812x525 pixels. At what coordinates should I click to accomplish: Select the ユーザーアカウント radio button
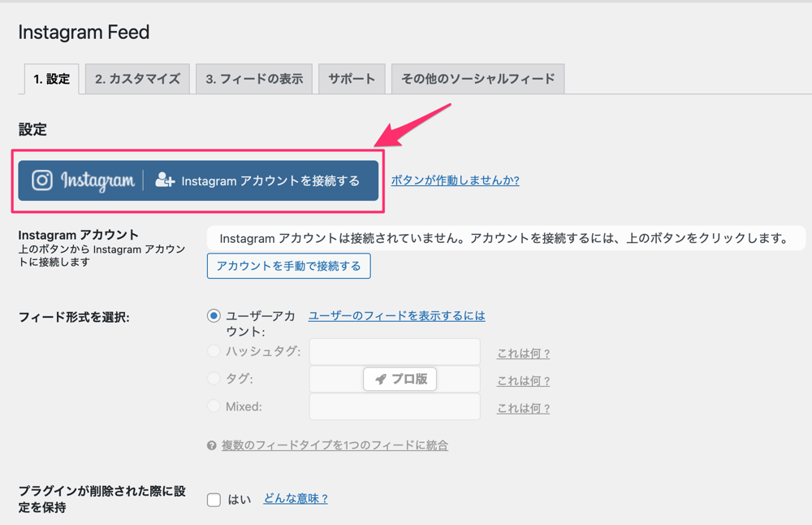point(214,315)
